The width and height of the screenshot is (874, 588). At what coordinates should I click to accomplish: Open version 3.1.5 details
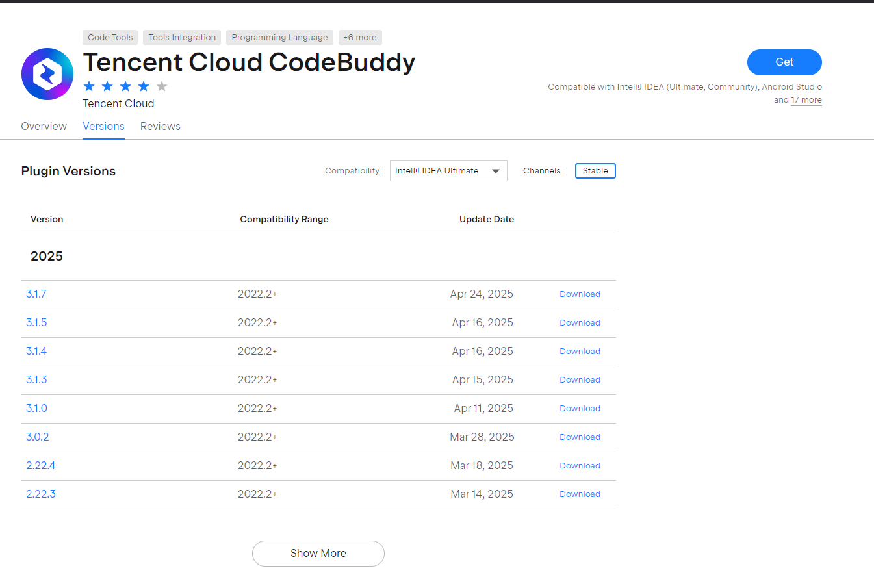click(36, 322)
